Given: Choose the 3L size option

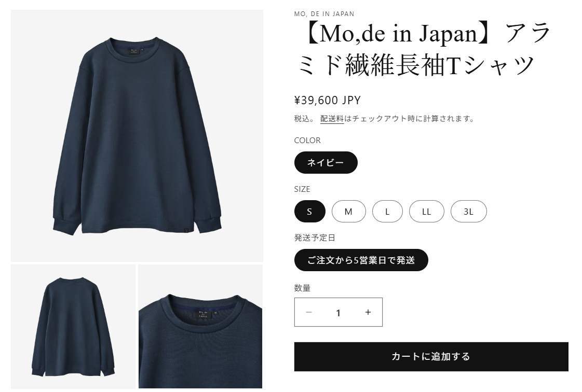Looking at the screenshot, I should coord(468,212).
